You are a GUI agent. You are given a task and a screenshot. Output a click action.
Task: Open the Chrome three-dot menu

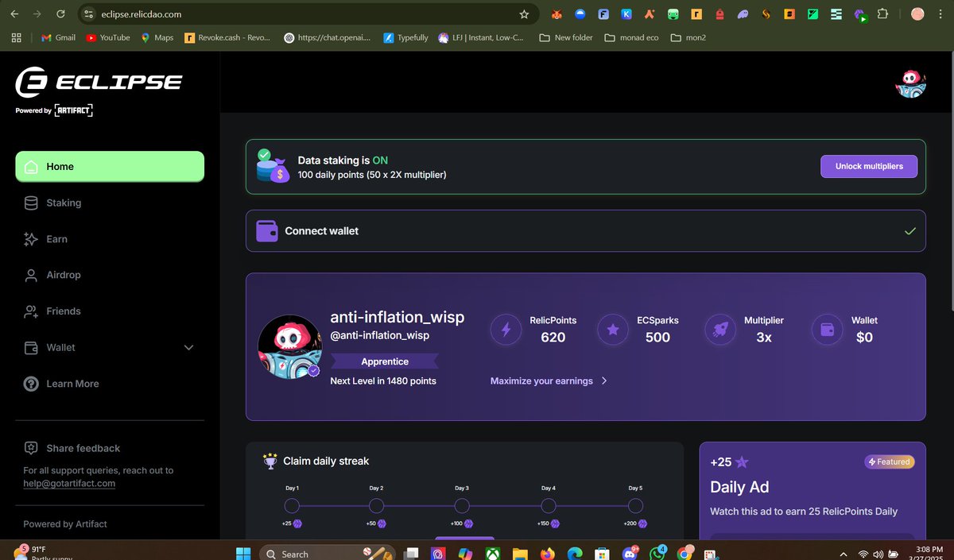pos(941,14)
